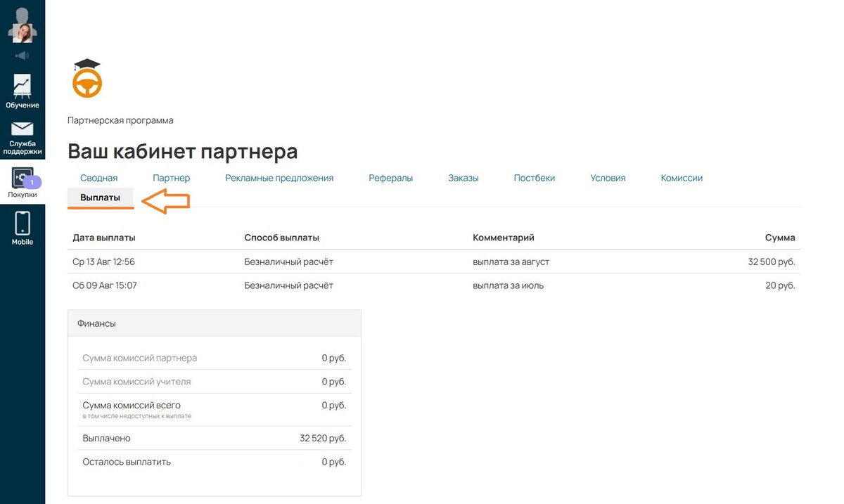Screen dimensions: 844x504
Task: Open the Покупки sidebar icon
Action: tap(23, 178)
